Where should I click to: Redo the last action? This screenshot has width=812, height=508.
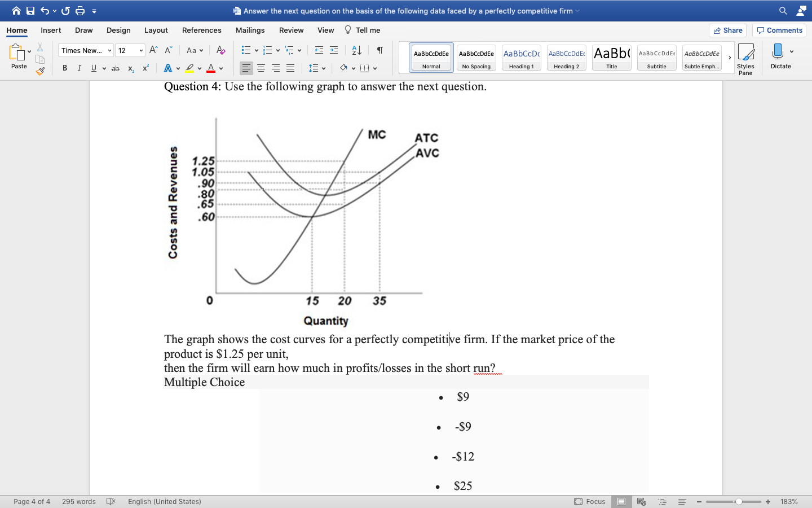(65, 11)
